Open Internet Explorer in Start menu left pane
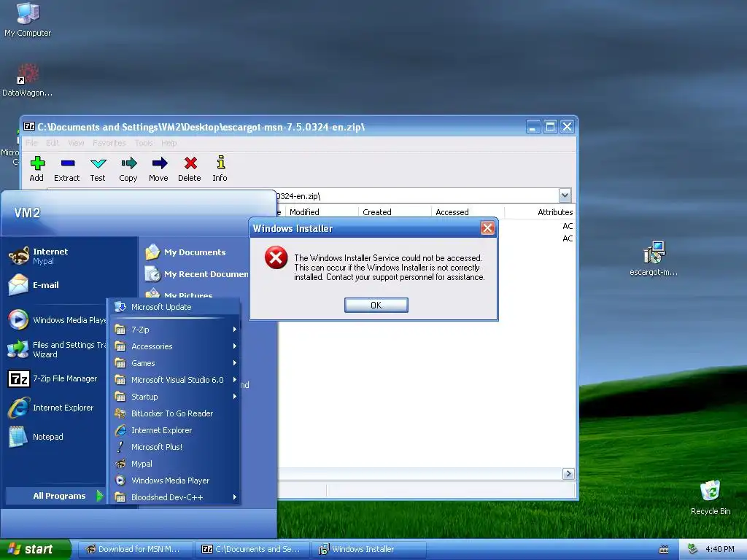This screenshot has height=560, width=747. (52, 408)
